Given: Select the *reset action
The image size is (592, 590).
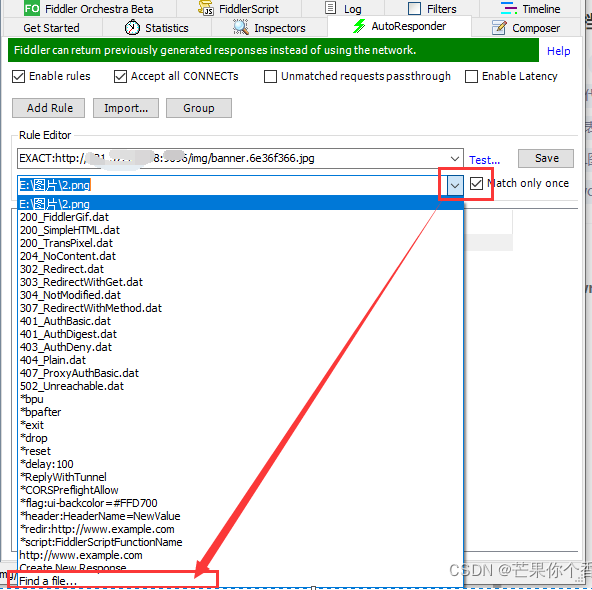Looking at the screenshot, I should click(240, 451).
